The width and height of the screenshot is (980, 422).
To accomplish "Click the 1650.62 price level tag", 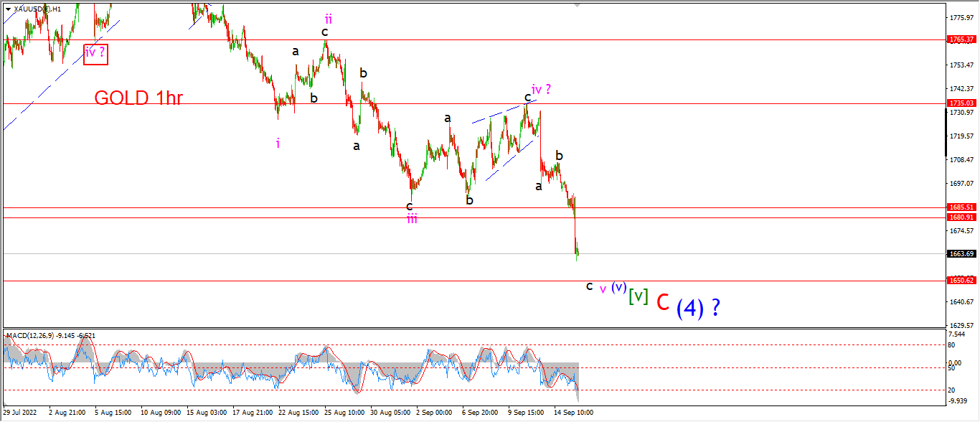I will [x=960, y=281].
